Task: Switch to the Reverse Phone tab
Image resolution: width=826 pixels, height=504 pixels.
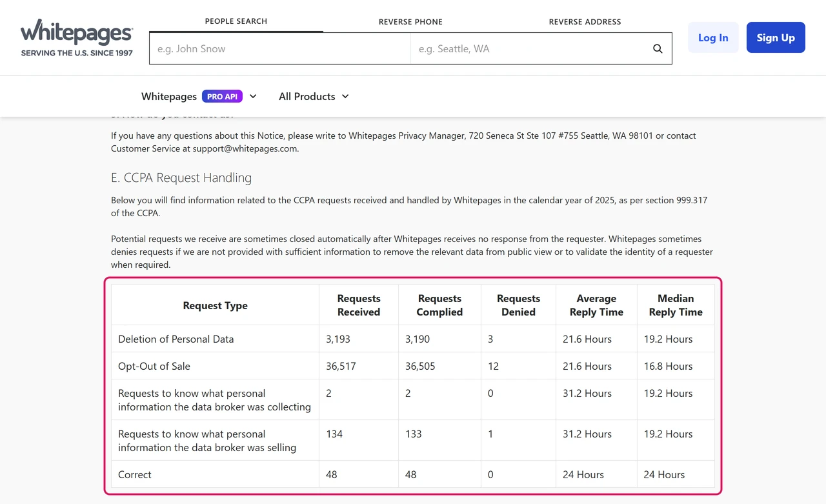Action: (410, 22)
